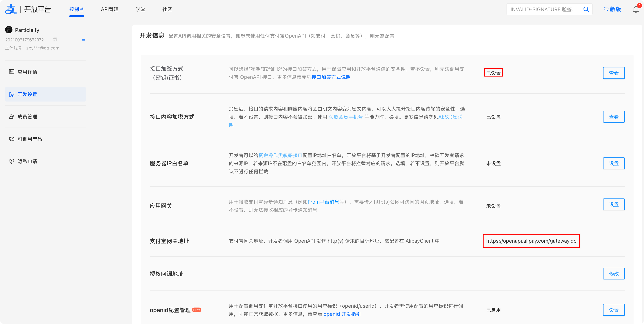Click the 已启用 status for openid配置管理

click(x=494, y=310)
